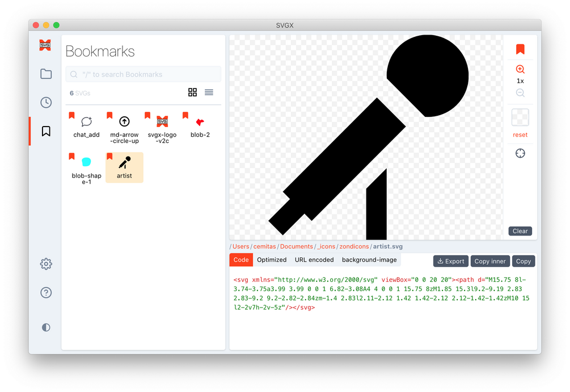Open the folder browser sidebar icon
The width and height of the screenshot is (570, 392).
(46, 74)
